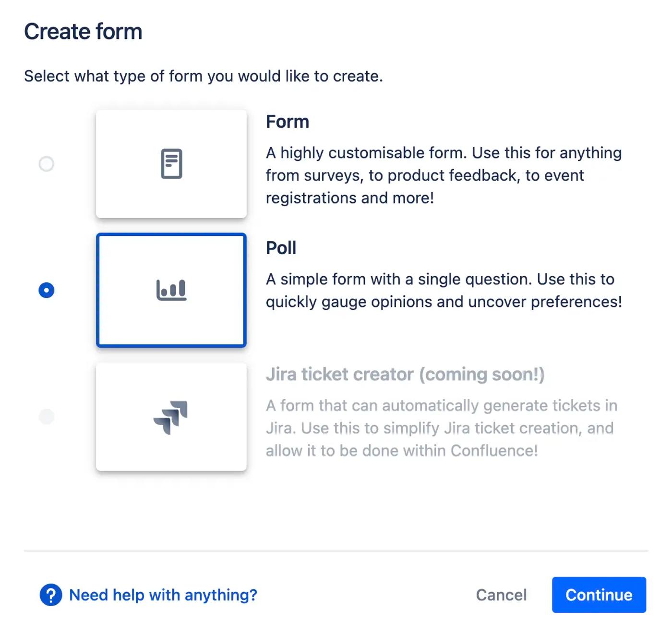Click the Form description about surveys and feedback
Image resolution: width=672 pixels, height=635 pixels.
click(444, 175)
